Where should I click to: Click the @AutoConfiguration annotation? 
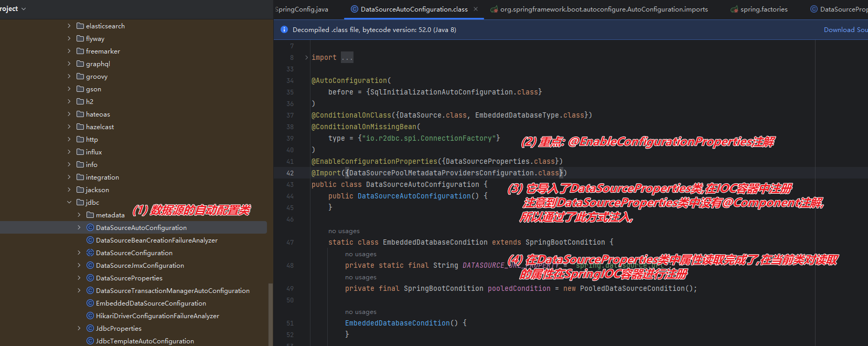coord(349,80)
